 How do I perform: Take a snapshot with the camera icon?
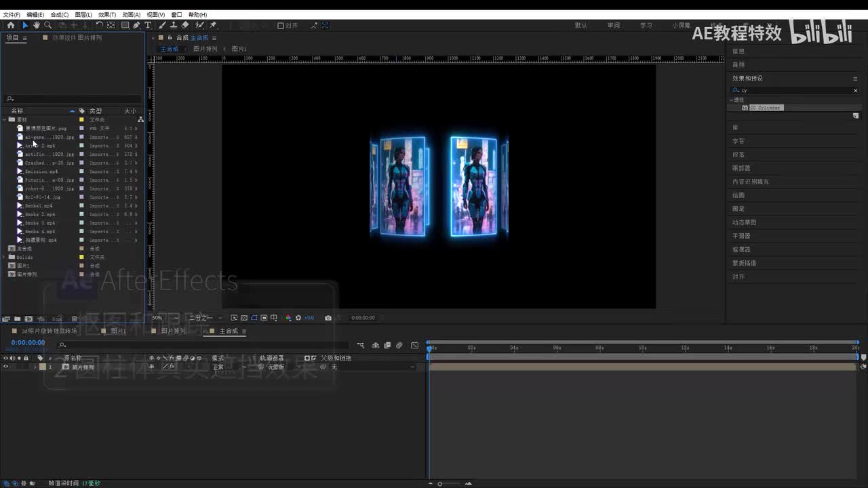pyautogui.click(x=328, y=318)
